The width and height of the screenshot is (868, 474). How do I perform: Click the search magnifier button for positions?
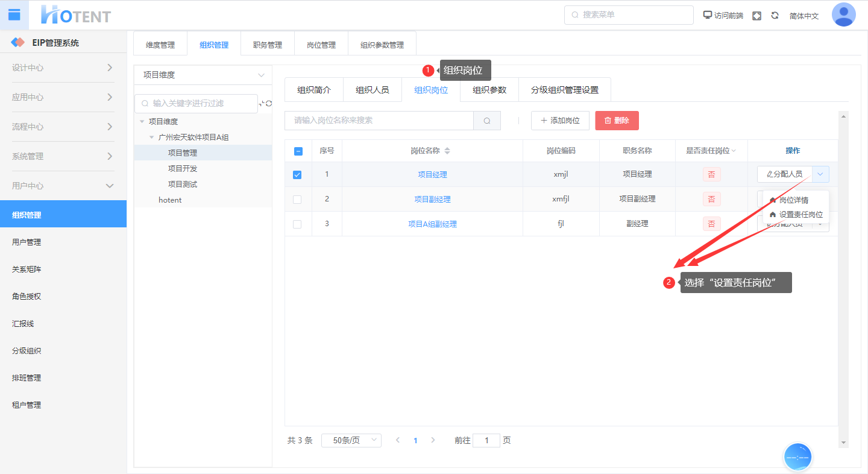(486, 121)
